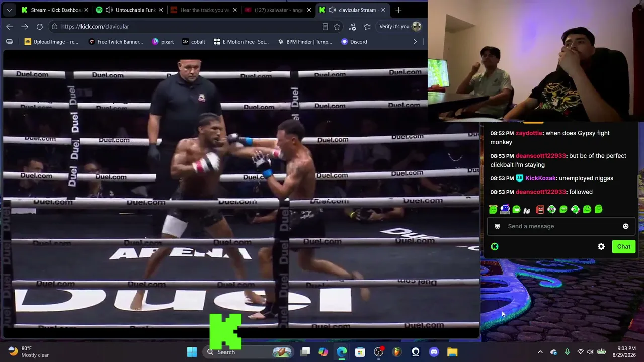Image resolution: width=644 pixels, height=362 pixels.
Task: Open Discord from the taskbar
Action: tap(434, 352)
